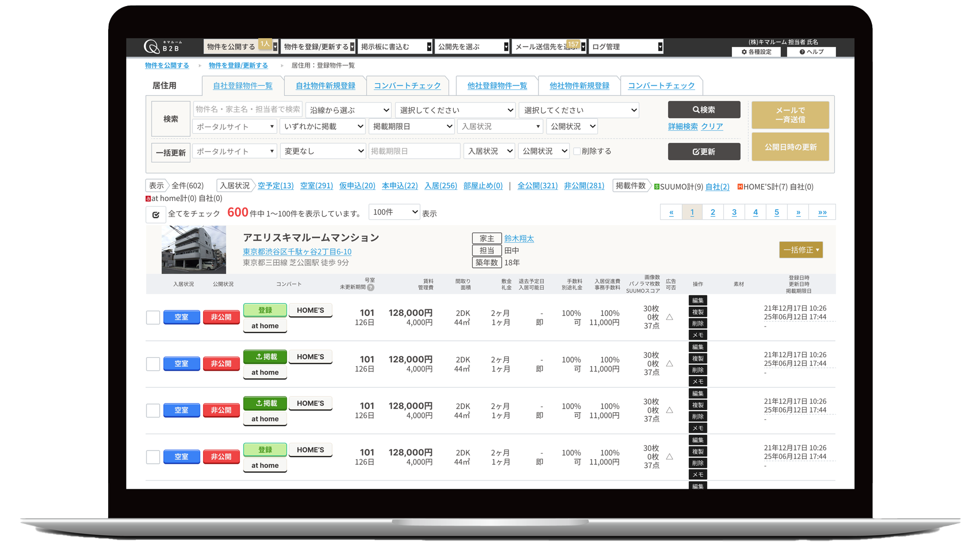Open the コンバートチェック tab
Image resolution: width=980 pixels, height=551 pixels.
click(408, 86)
